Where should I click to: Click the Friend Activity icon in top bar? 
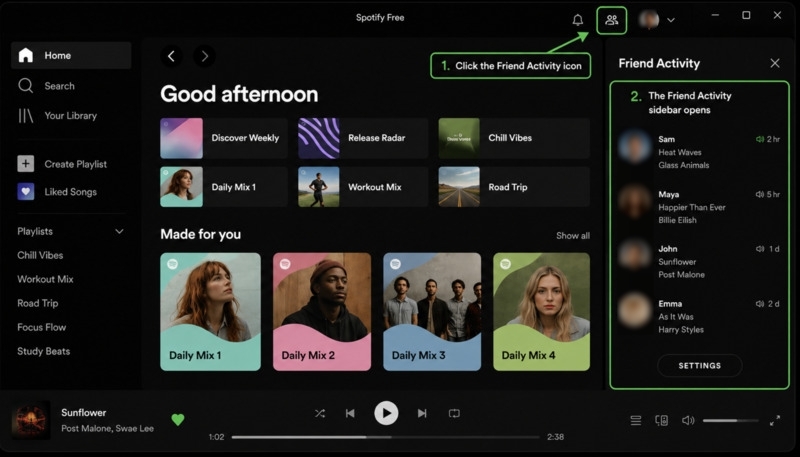coord(611,20)
